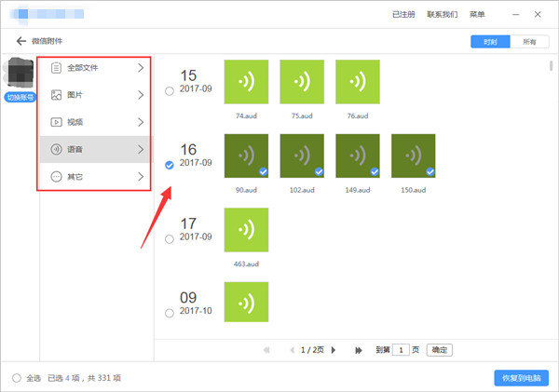Switch to the 所有 tab
This screenshot has height=392, width=559.
(529, 42)
